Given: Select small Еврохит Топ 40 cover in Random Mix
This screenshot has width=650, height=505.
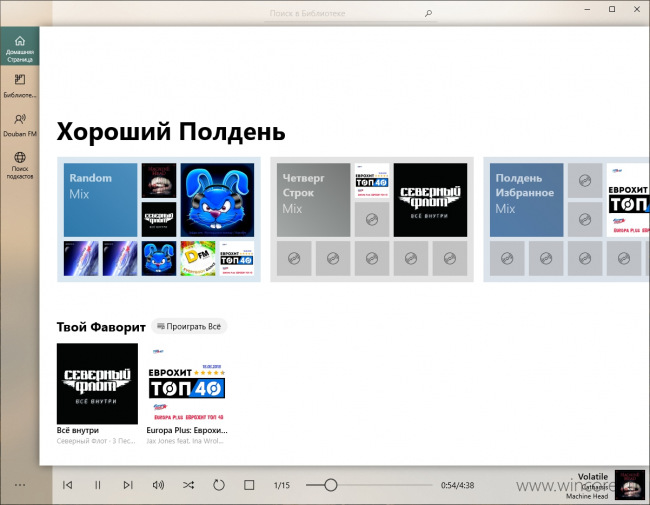Looking at the screenshot, I should 237,258.
